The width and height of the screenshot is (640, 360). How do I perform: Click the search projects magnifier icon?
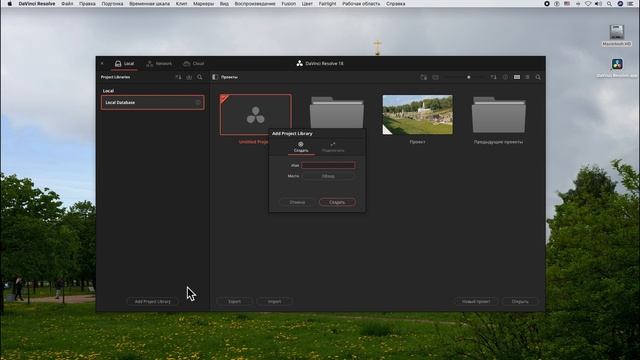pyautogui.click(x=538, y=77)
